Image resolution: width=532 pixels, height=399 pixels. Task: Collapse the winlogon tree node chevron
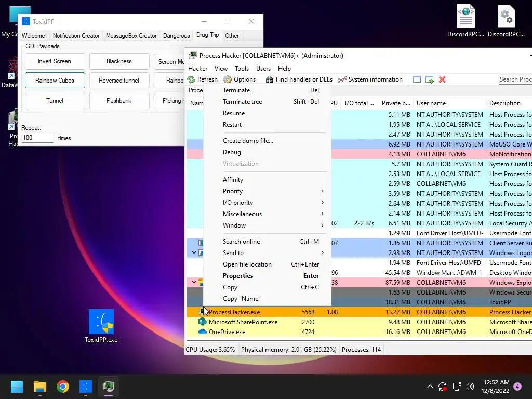[x=194, y=252]
